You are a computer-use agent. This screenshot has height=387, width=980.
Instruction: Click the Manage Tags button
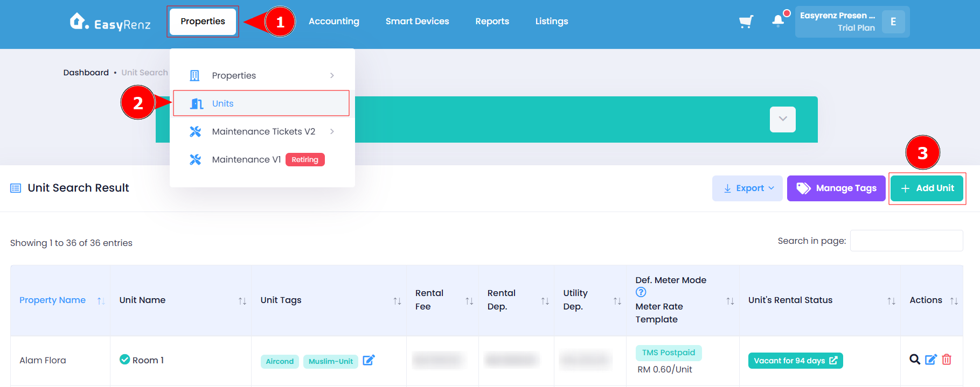(x=836, y=188)
